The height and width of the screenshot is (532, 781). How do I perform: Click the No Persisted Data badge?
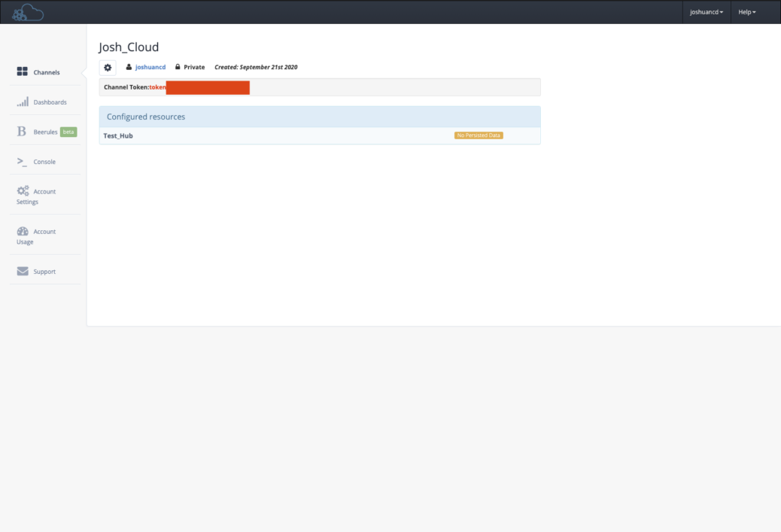point(479,135)
